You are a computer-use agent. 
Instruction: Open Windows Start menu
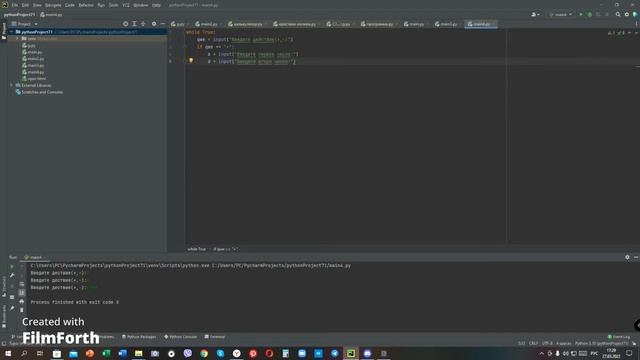point(8,353)
